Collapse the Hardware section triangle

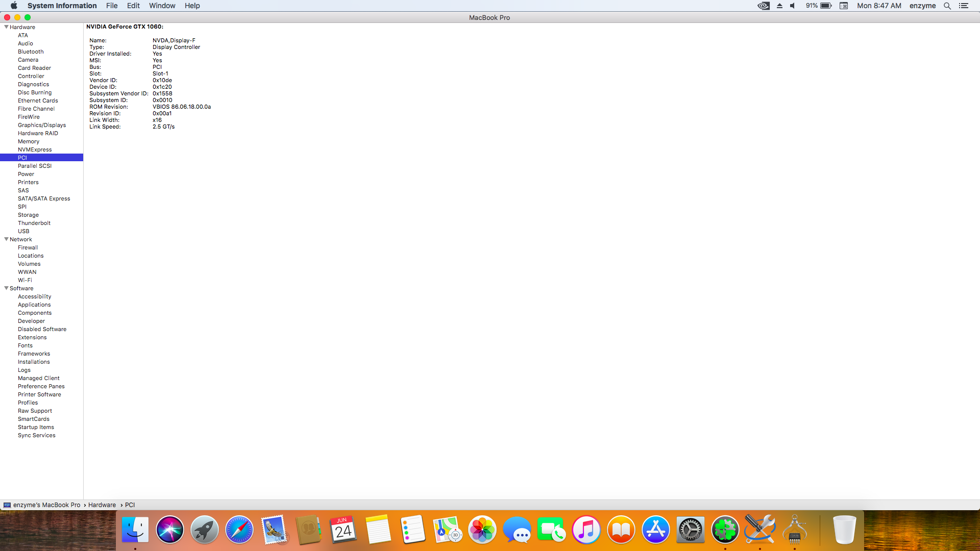tap(6, 27)
